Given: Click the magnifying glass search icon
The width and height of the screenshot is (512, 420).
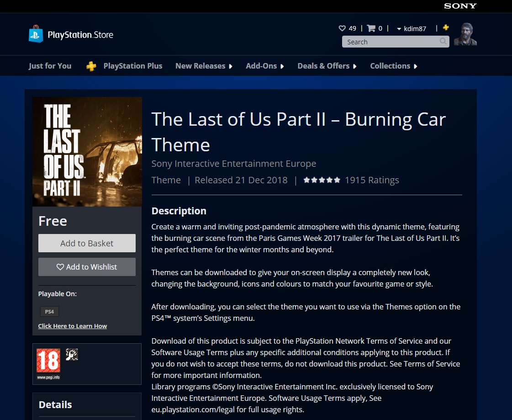Looking at the screenshot, I should pos(443,42).
